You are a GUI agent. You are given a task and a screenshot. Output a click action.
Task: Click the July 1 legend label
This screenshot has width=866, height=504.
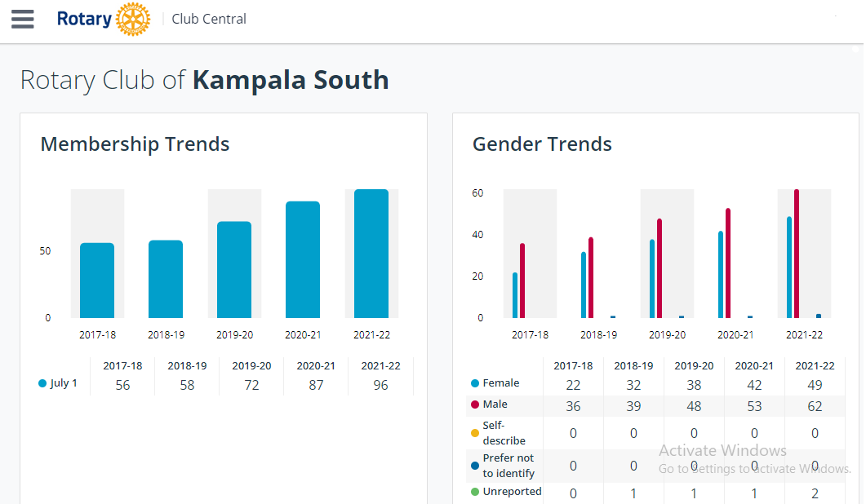point(64,383)
